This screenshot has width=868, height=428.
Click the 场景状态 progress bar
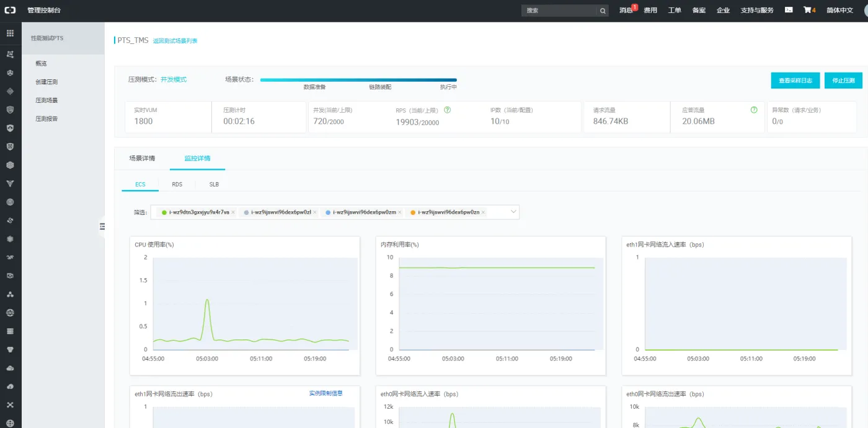(x=358, y=80)
